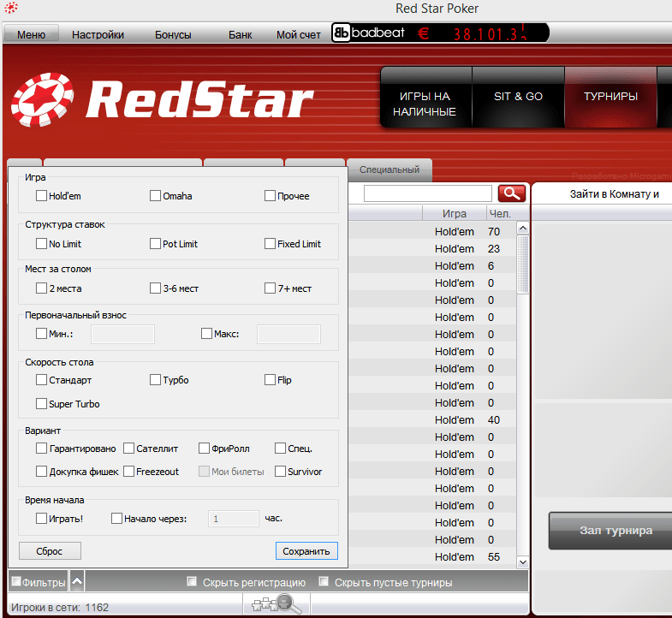Check the Турбо speed option
The width and height of the screenshot is (672, 618).
pyautogui.click(x=155, y=380)
